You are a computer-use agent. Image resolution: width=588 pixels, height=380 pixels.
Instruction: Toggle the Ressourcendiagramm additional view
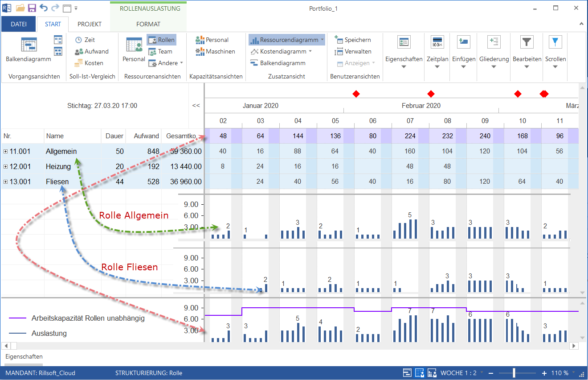click(x=286, y=40)
